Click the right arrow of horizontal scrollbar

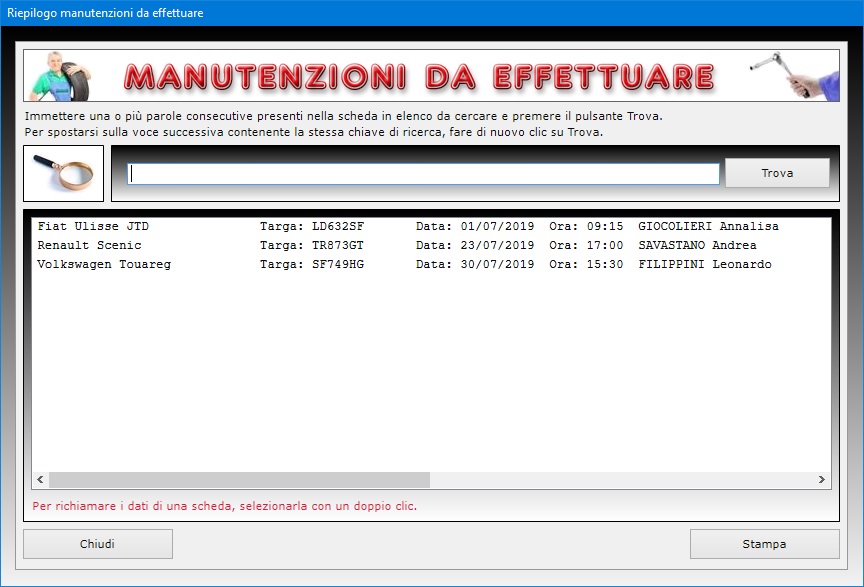pos(822,480)
